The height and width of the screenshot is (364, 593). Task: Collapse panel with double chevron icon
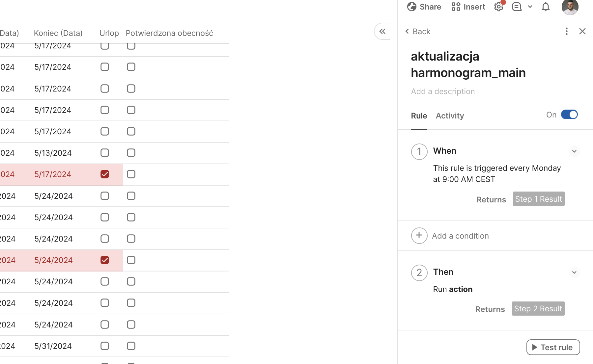point(382,31)
